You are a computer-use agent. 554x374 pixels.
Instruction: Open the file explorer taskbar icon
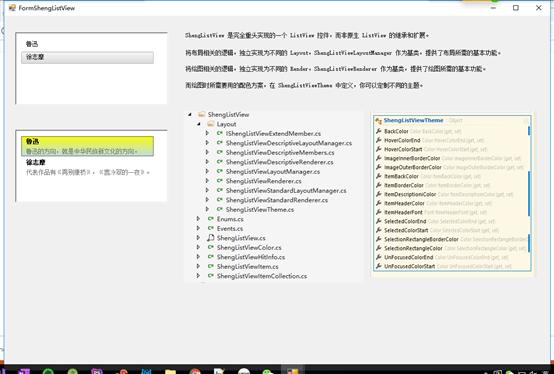170,371
